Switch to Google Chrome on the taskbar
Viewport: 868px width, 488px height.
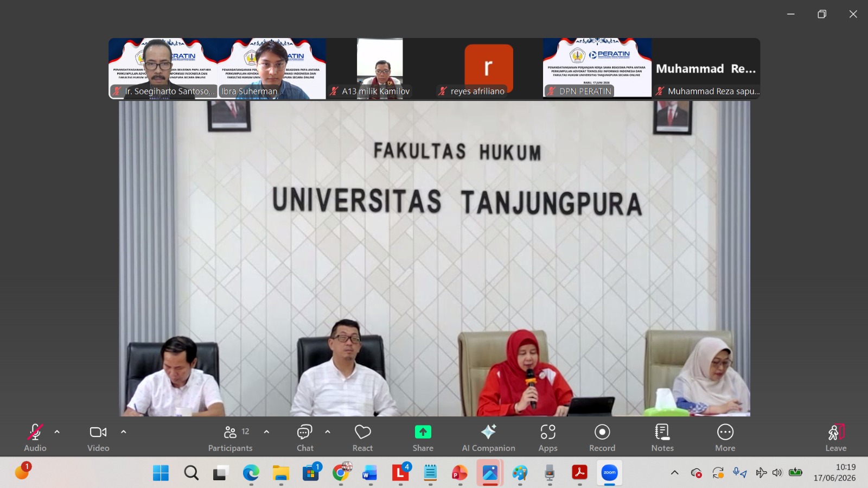pos(341,473)
